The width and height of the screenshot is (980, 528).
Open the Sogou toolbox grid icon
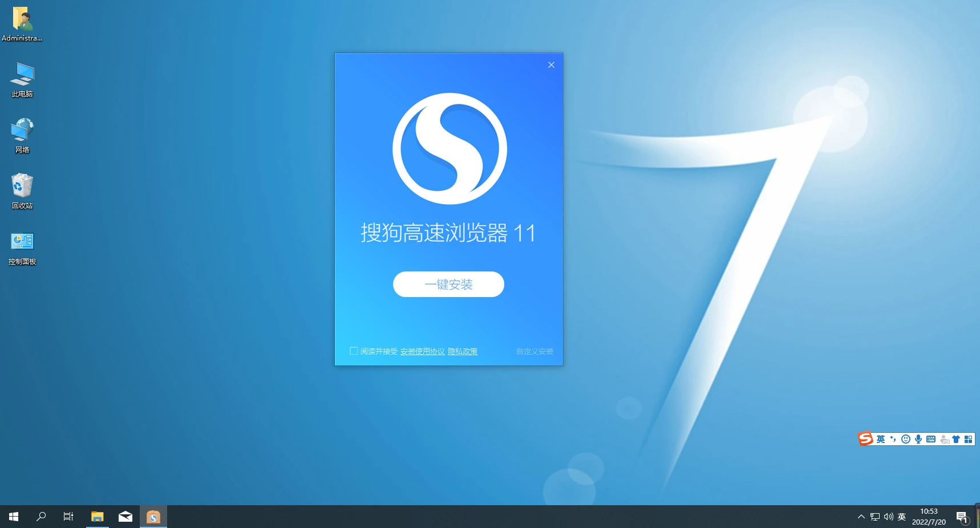[968, 439]
